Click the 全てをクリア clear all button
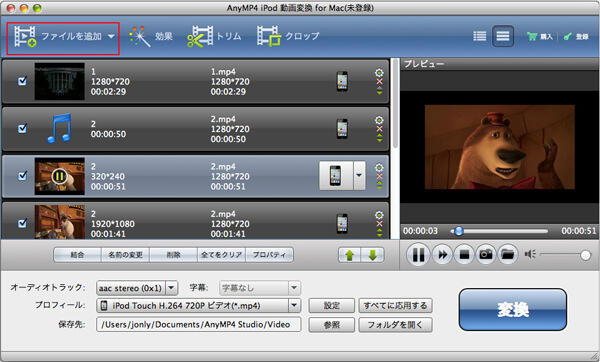The height and width of the screenshot is (362, 600). (x=222, y=255)
